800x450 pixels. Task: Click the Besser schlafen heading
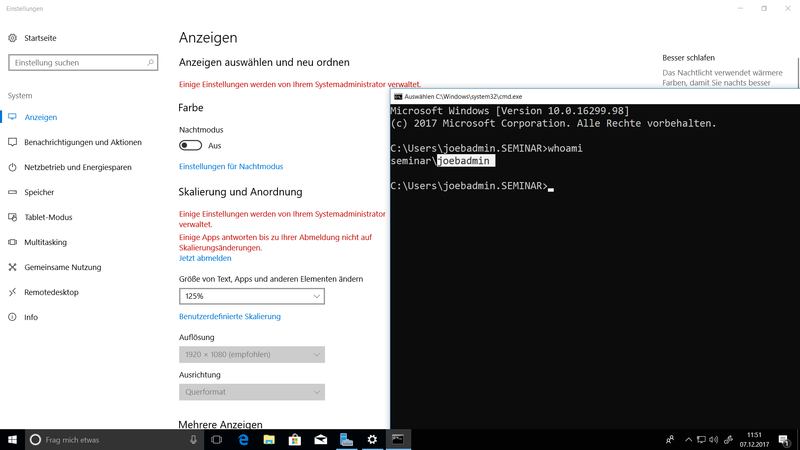pyautogui.click(x=688, y=58)
